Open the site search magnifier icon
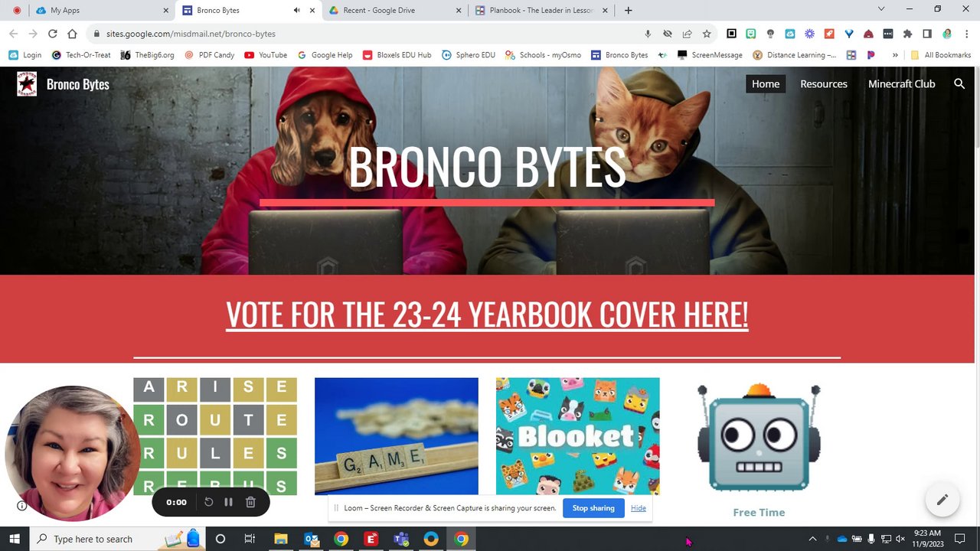The width and height of the screenshot is (980, 551). pyautogui.click(x=959, y=83)
